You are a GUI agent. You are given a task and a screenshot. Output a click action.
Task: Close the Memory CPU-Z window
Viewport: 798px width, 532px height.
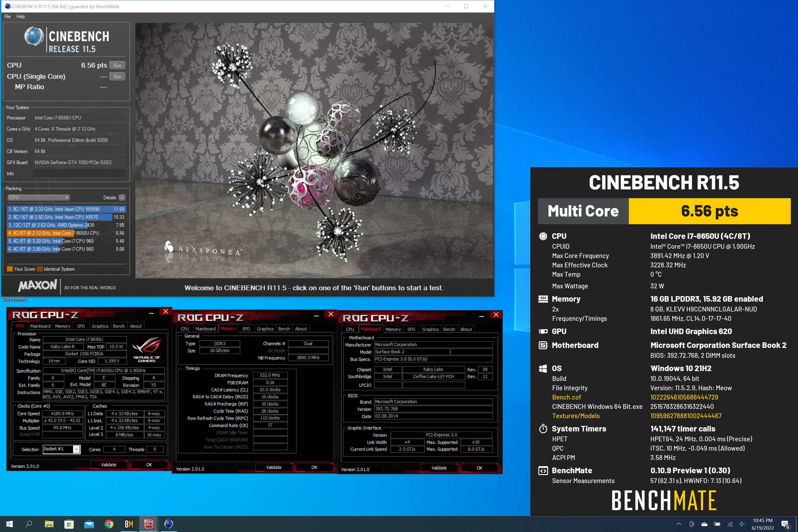331,314
